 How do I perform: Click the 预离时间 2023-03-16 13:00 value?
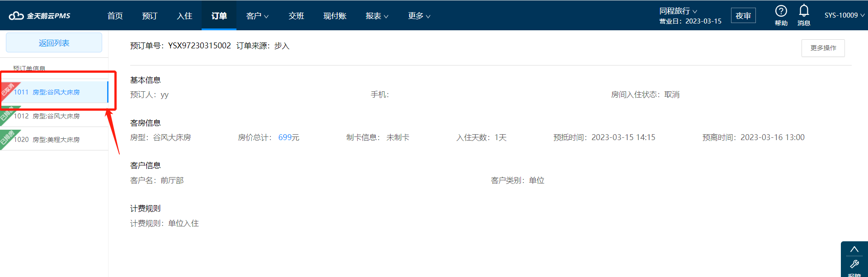pos(773,137)
